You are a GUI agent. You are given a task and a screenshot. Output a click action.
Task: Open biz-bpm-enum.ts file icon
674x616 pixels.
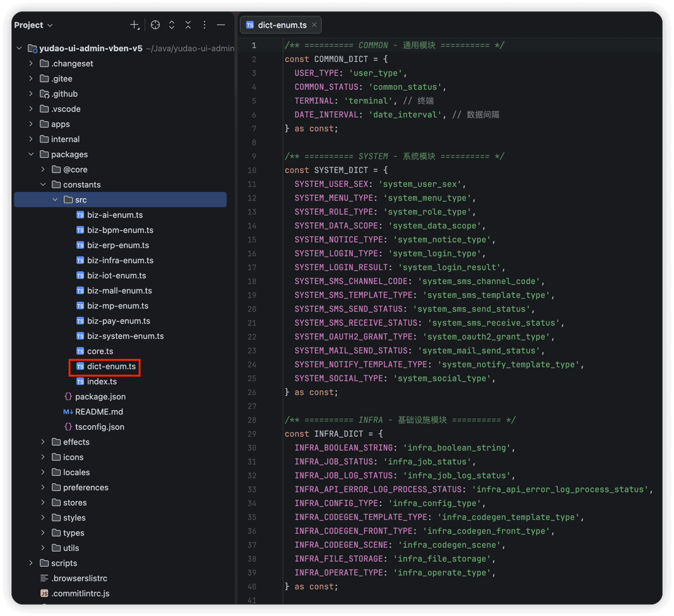[80, 230]
